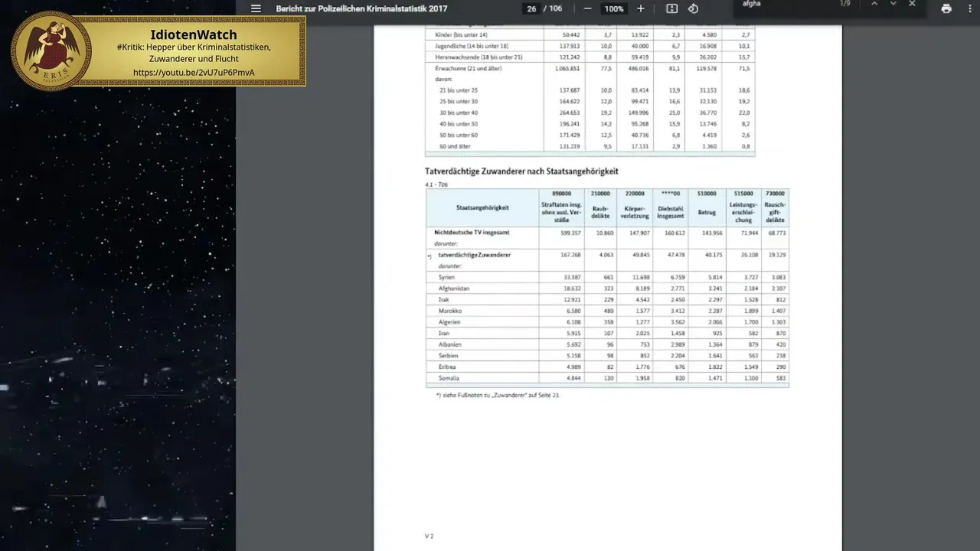
Task: Click the 'Afghanistan' row label
Action: coord(454,288)
